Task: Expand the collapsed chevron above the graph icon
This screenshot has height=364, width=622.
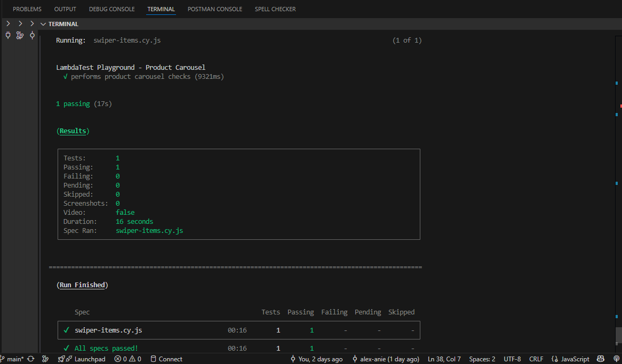Action: (20, 24)
